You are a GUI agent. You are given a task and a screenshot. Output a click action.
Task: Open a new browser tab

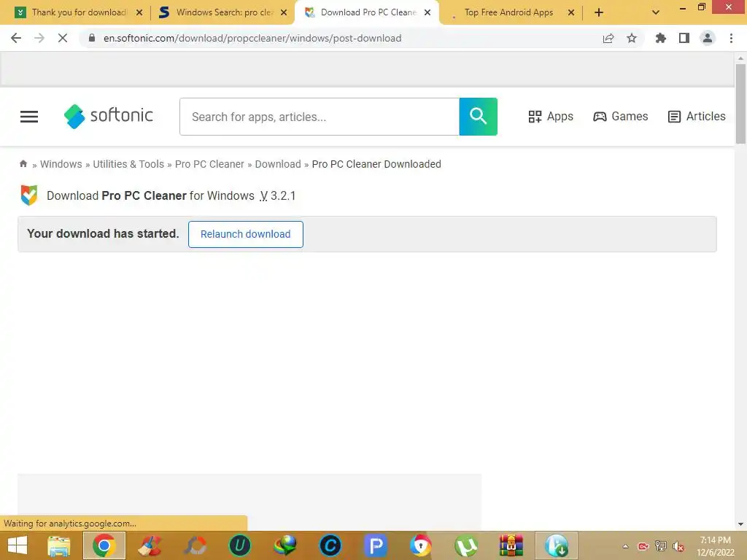tap(599, 13)
